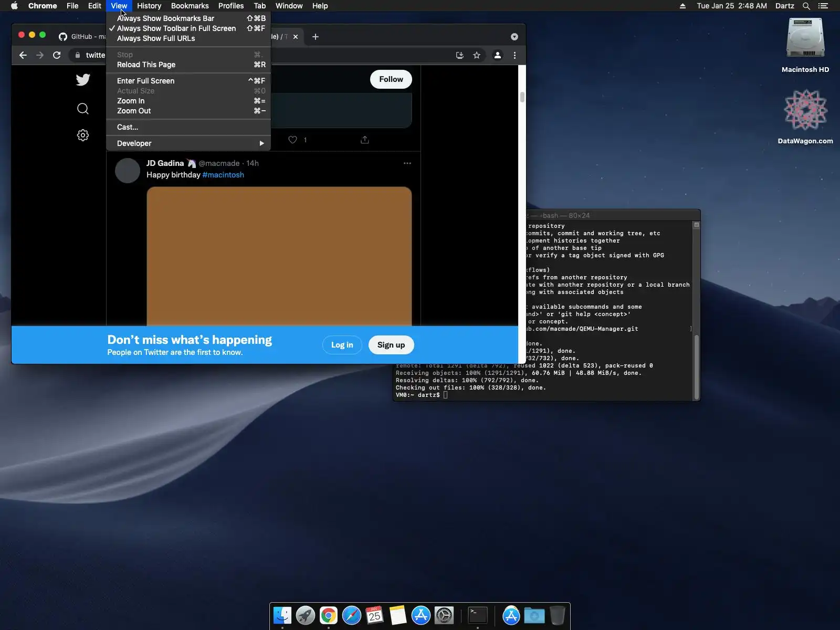Click Sign up on Twitter banner
Screen dimensions: 840x630
click(x=391, y=345)
